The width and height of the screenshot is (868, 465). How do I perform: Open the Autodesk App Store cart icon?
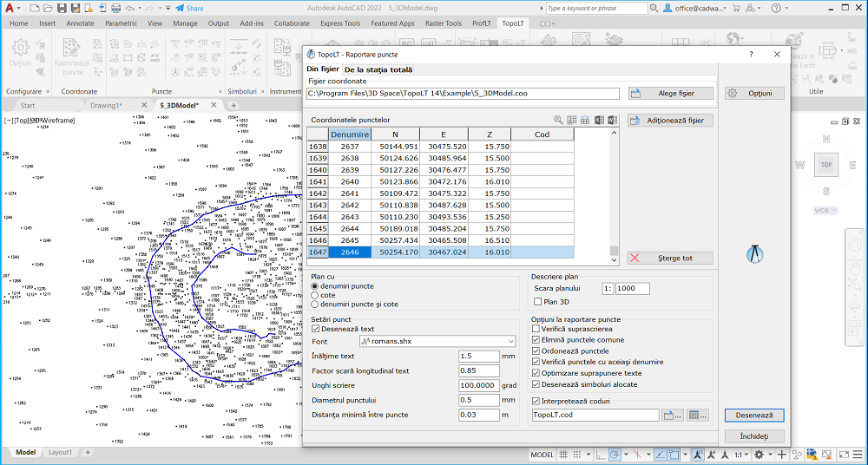pos(736,9)
